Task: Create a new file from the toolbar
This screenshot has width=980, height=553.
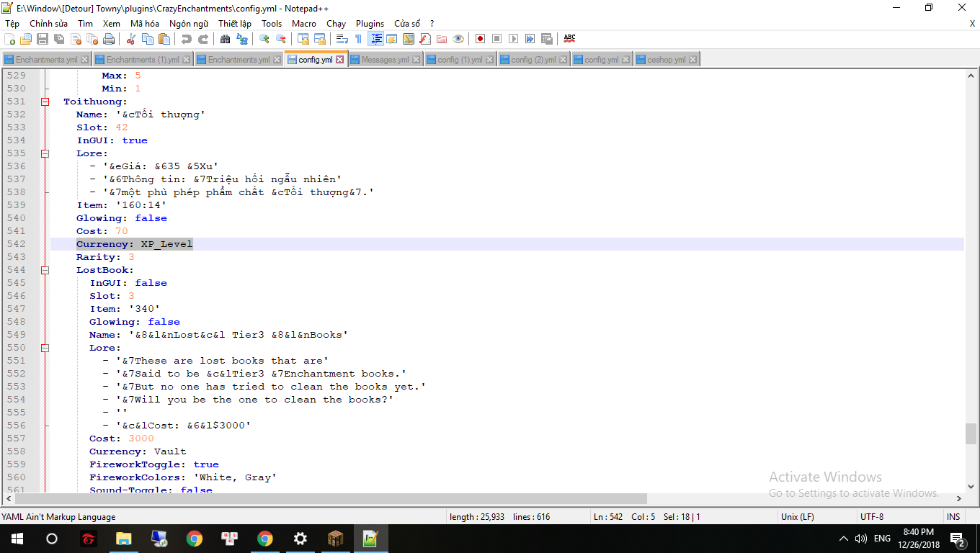Action: (x=10, y=39)
